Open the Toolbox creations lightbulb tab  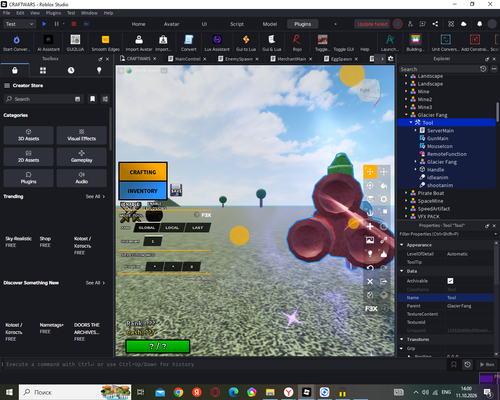point(99,71)
